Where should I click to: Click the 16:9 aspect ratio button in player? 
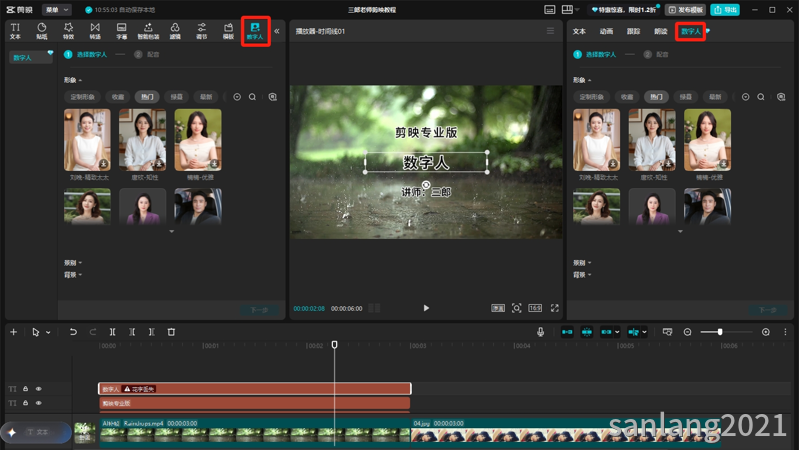pos(535,308)
